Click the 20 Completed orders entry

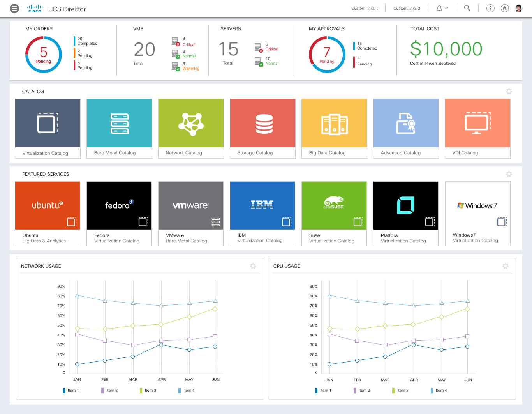[x=86, y=41]
